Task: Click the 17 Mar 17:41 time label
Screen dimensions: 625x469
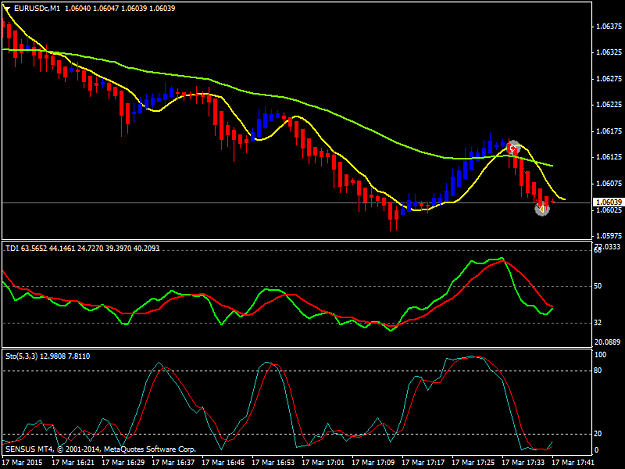Action: point(573,462)
